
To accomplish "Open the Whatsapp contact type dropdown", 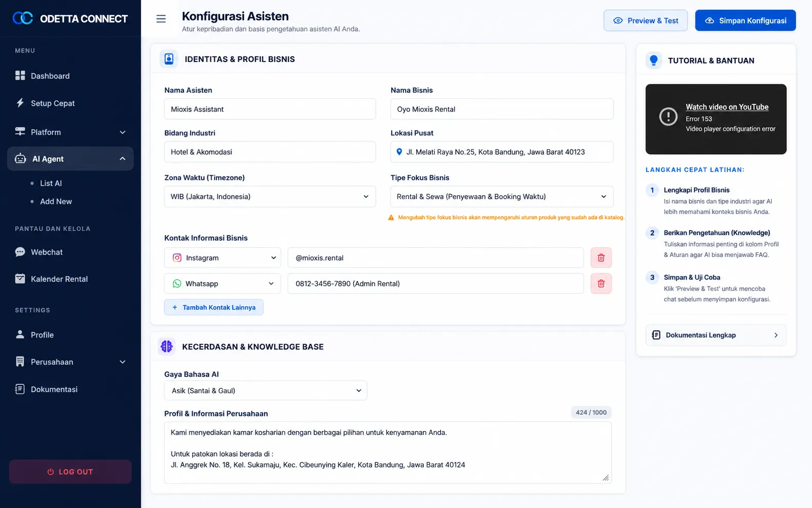I will coord(223,283).
